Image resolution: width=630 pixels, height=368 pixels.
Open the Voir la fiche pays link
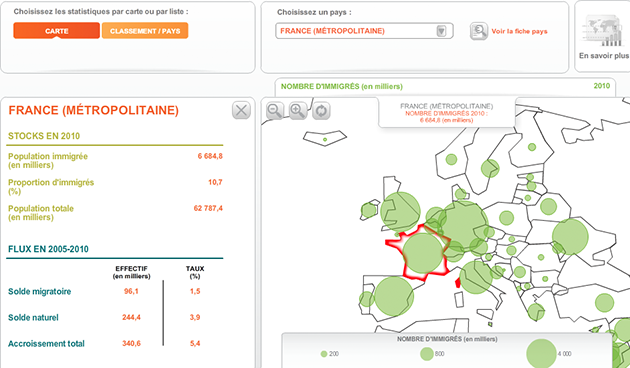tap(520, 31)
